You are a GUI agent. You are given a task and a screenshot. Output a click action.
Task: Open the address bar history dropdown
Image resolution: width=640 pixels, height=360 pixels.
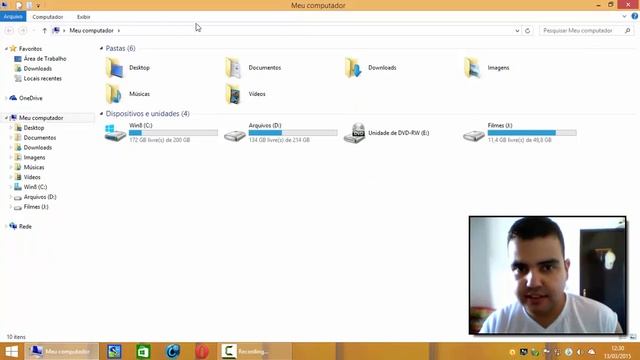click(x=517, y=31)
